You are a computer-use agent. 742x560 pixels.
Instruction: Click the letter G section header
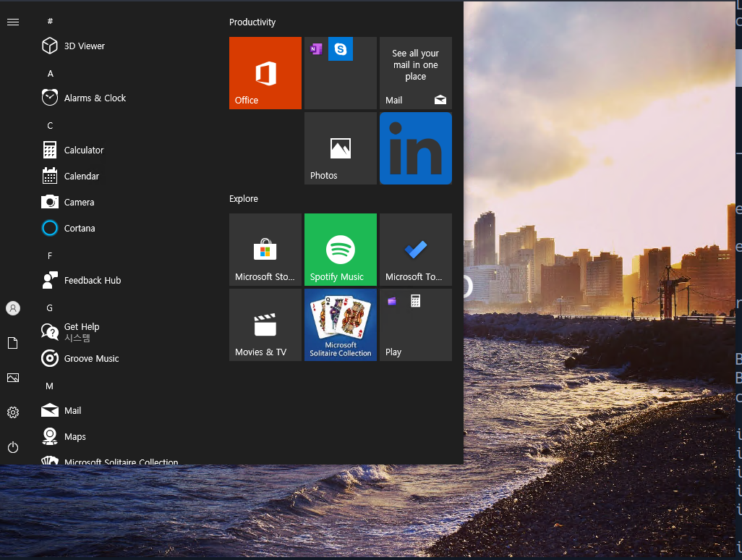coord(50,307)
